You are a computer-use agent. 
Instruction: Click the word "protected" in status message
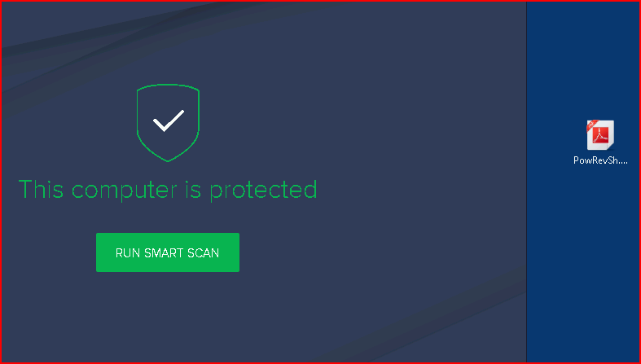pyautogui.click(x=264, y=191)
